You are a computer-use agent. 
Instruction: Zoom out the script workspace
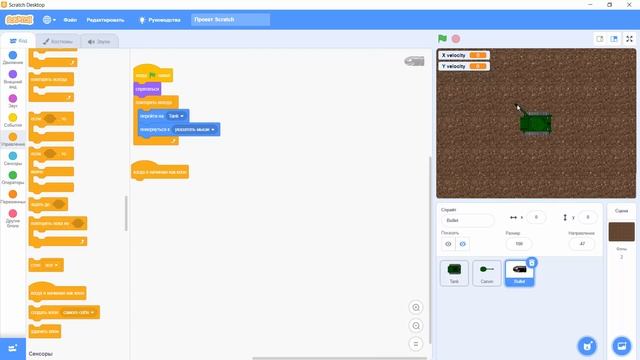416,326
